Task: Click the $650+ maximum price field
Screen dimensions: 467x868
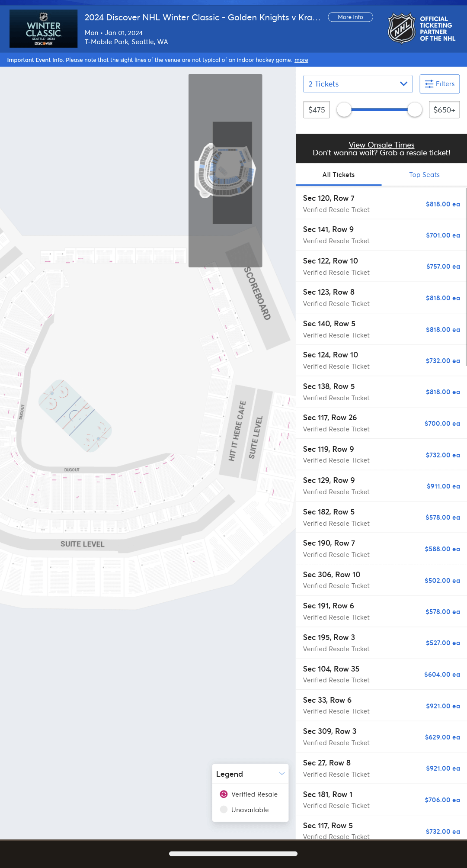Action: point(444,110)
